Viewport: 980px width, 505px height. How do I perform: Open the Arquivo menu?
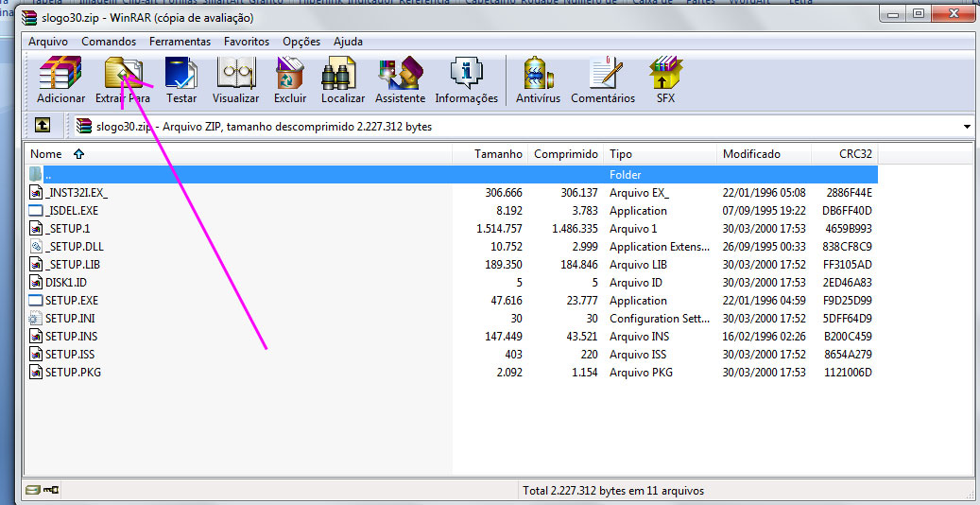(48, 42)
